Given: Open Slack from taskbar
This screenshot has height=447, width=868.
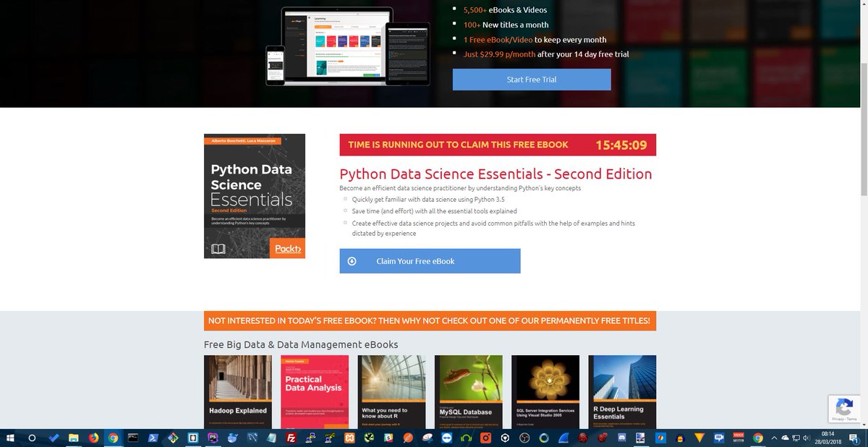Looking at the screenshot, I should tap(388, 438).
